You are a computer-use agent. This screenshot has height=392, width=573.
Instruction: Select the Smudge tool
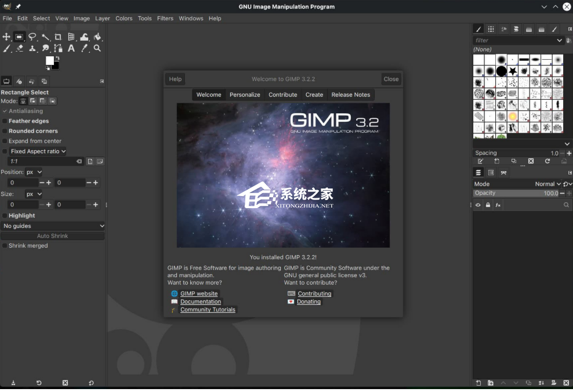coord(45,48)
